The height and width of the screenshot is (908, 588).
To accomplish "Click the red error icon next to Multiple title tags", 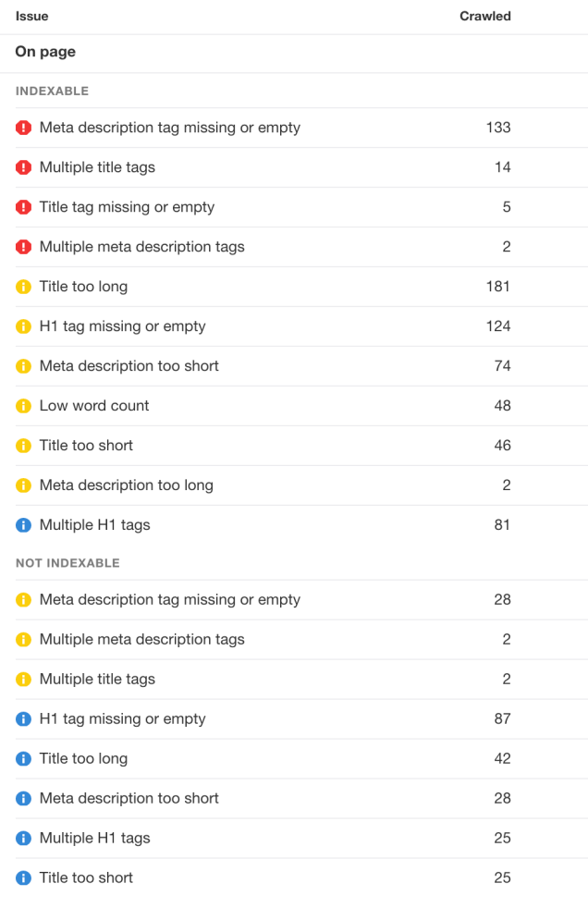I will (23, 167).
